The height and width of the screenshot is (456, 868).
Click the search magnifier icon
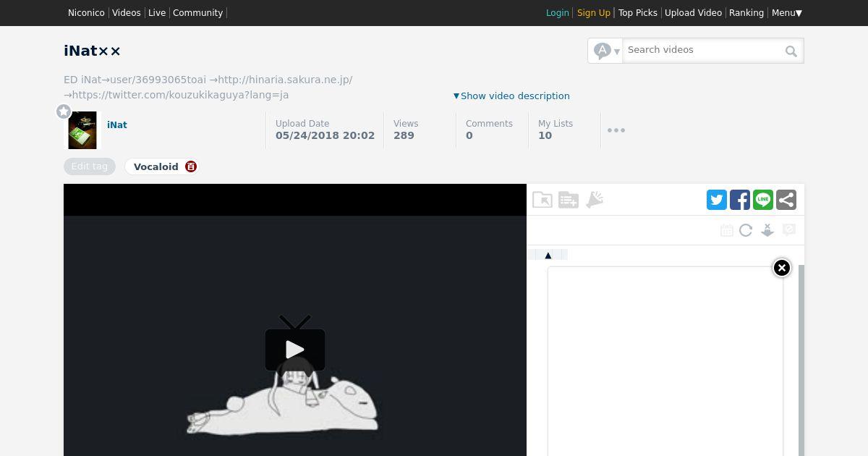(x=791, y=51)
